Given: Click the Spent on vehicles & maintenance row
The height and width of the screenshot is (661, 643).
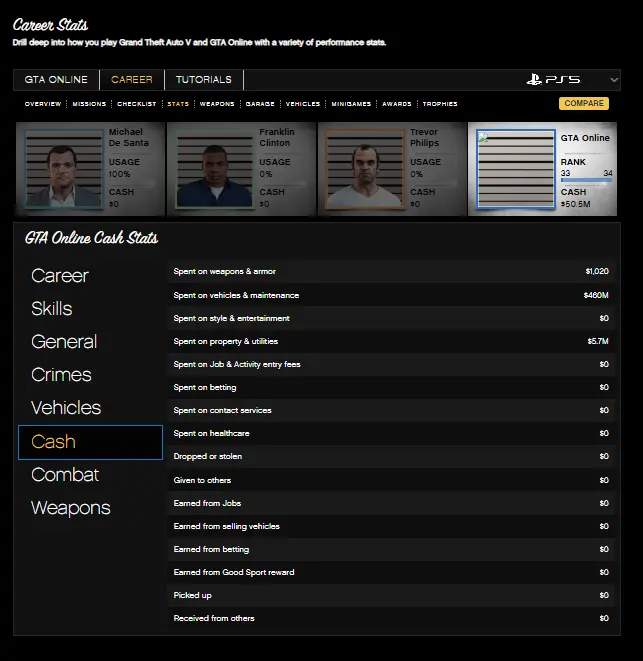Looking at the screenshot, I should (x=390, y=295).
